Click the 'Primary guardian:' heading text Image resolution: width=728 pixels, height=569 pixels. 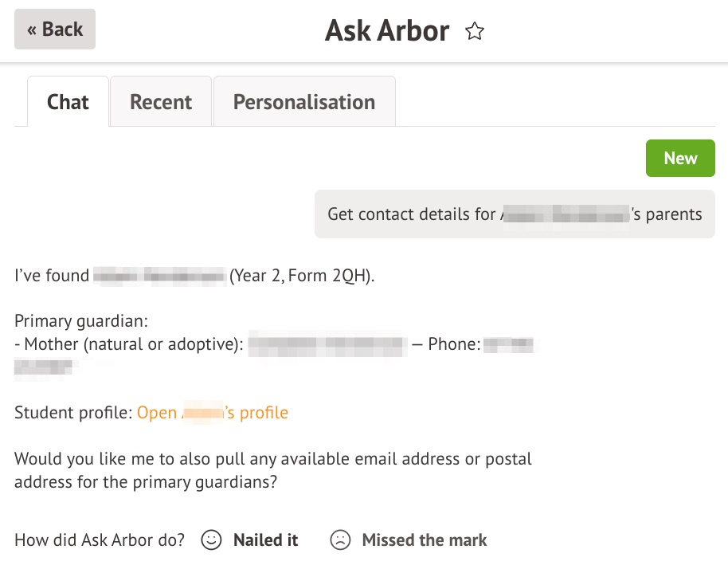tap(82, 322)
